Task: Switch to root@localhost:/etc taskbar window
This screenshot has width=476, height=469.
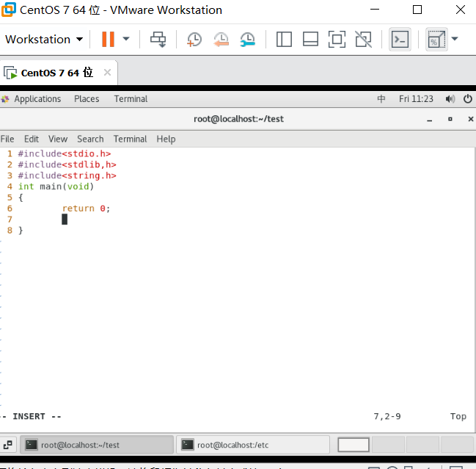Action: click(x=253, y=445)
